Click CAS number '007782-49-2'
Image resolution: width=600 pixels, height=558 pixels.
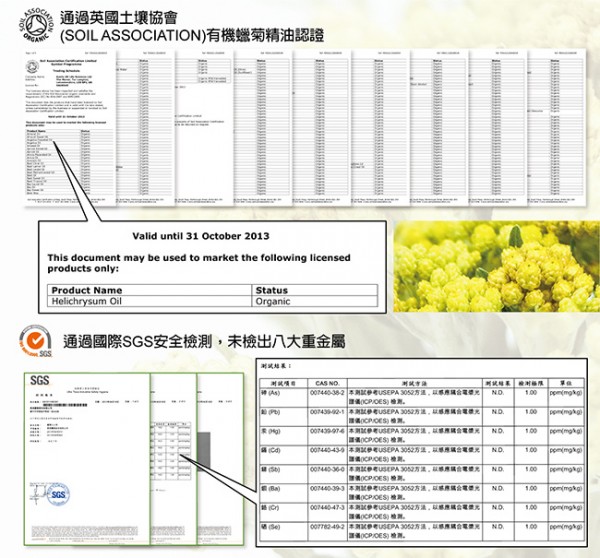[x=327, y=527]
